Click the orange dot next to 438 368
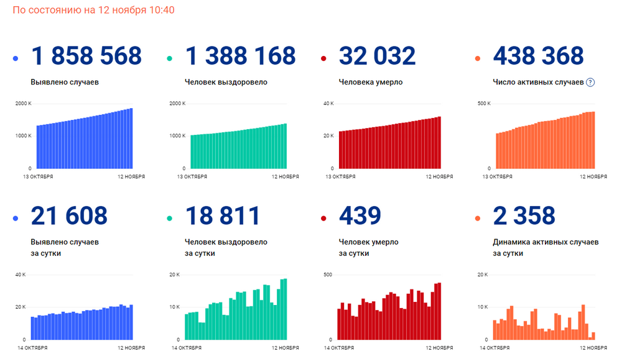This screenshot has width=622, height=364. click(x=478, y=59)
